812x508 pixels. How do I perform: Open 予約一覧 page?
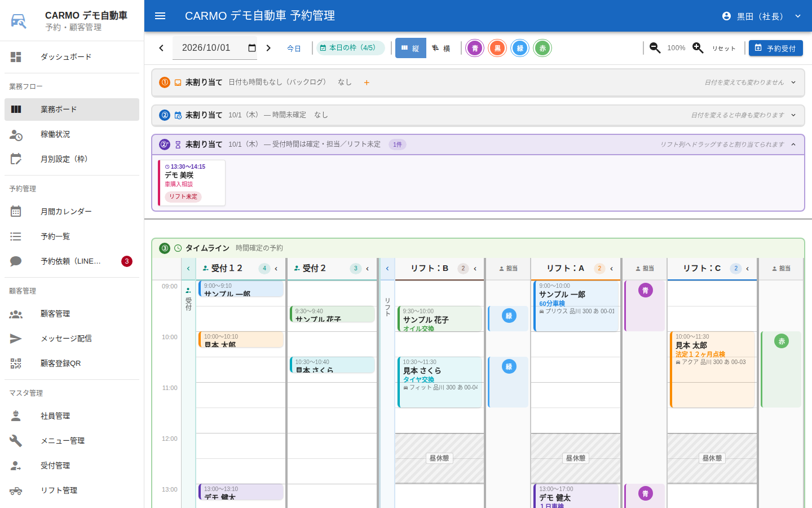(x=72, y=237)
